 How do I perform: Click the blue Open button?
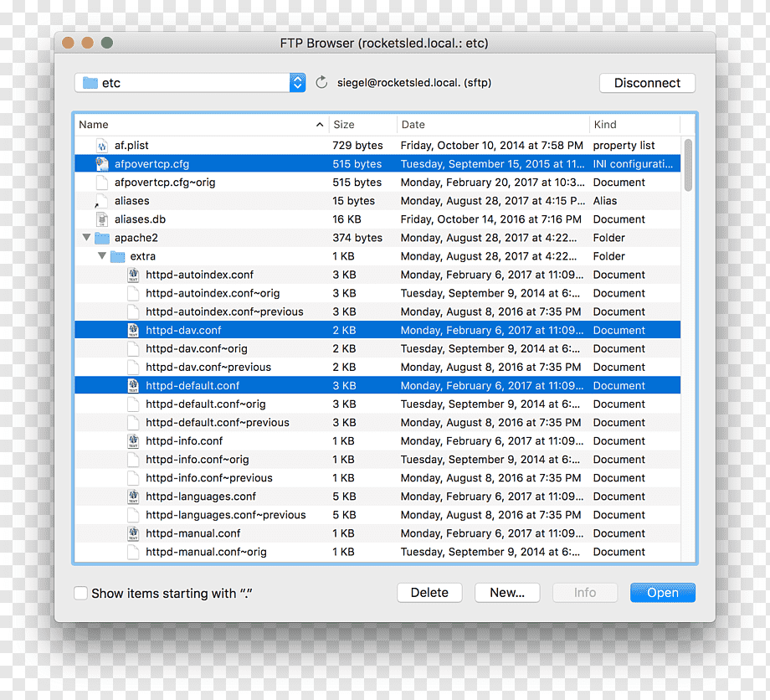pos(663,593)
